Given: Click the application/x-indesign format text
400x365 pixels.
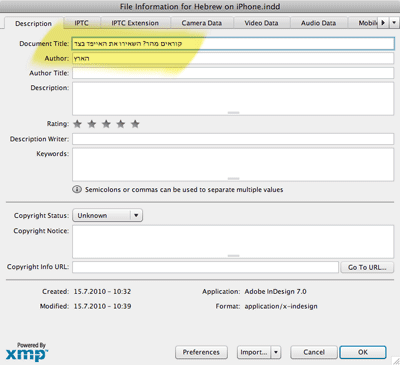Looking at the screenshot, I should point(281,306).
